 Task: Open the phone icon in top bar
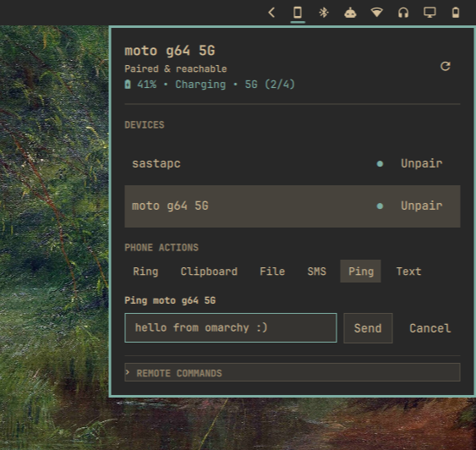coord(298,13)
